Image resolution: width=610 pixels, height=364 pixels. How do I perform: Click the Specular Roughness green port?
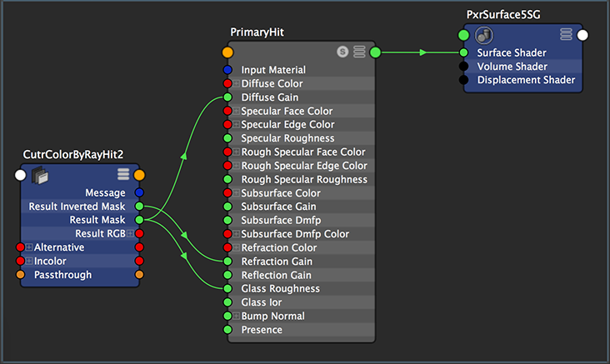[x=227, y=138]
